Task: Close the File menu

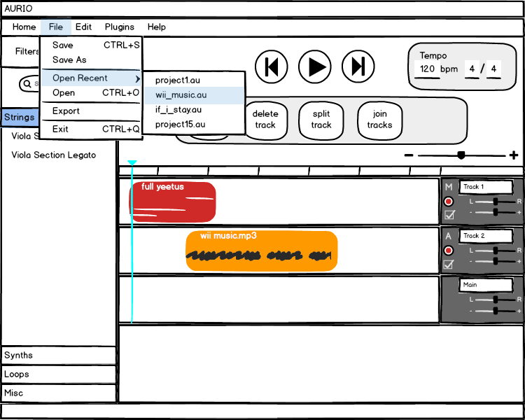Action: 55,27
